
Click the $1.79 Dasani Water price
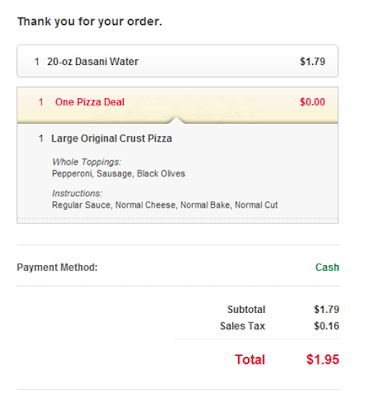[312, 61]
